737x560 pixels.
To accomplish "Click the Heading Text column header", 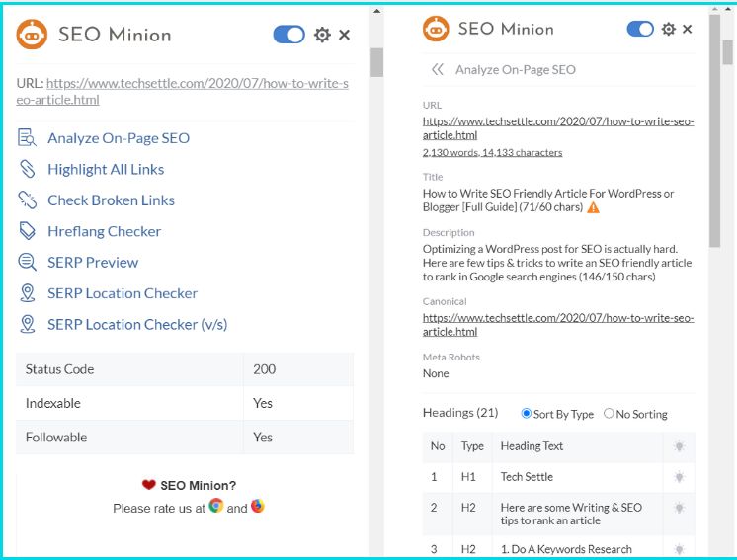I will coord(532,446).
